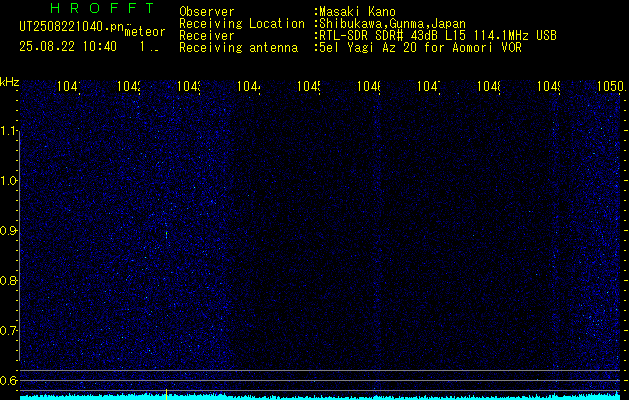Click the 1.0 kHz frequency label

point(9,181)
